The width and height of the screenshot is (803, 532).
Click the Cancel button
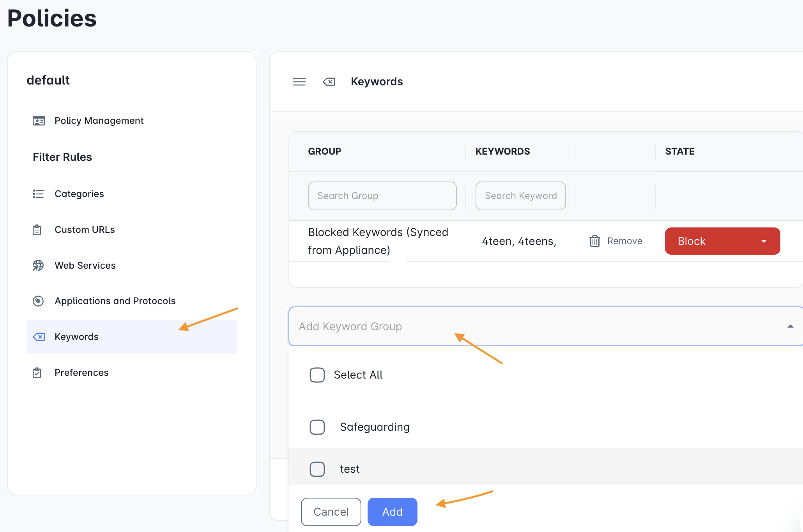coord(331,512)
